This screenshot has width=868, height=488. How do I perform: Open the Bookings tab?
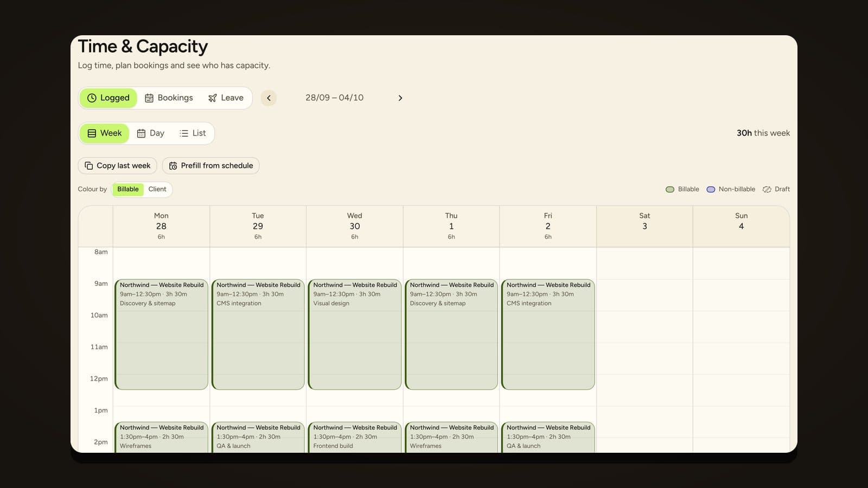point(169,98)
